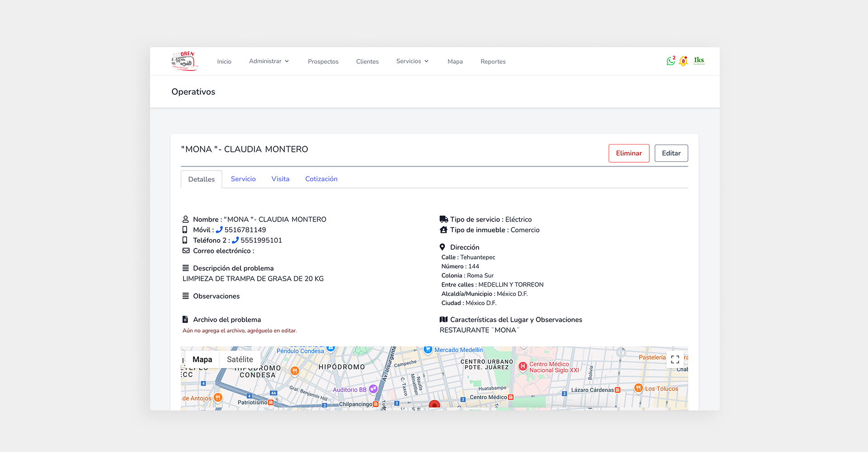Switch map to Satélite view
The image size is (868, 452).
[x=240, y=359]
